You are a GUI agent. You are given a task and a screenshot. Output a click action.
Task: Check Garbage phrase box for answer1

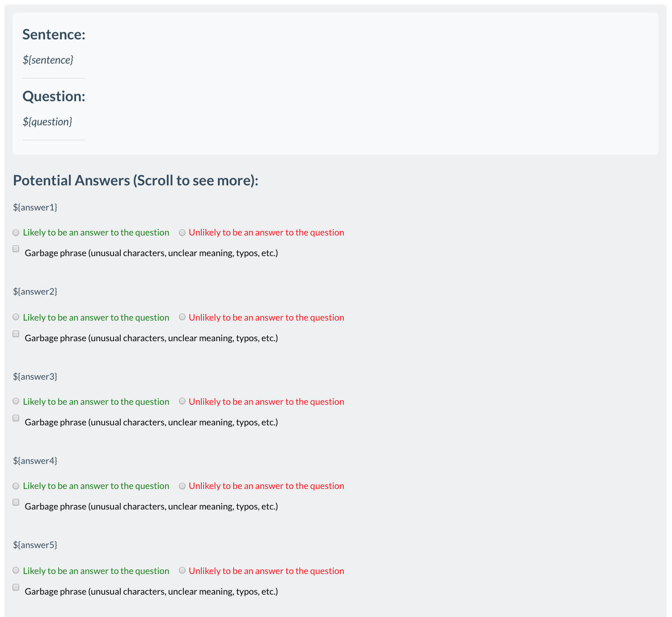click(x=16, y=249)
